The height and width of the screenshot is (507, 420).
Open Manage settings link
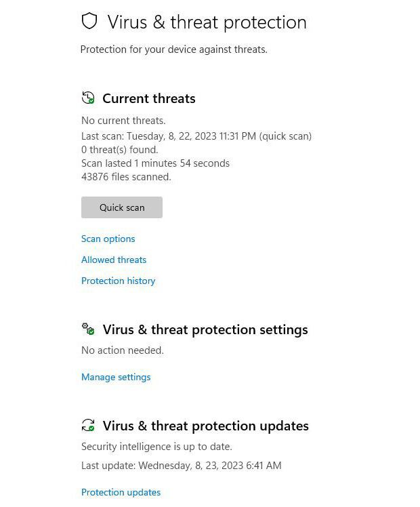pyautogui.click(x=116, y=377)
